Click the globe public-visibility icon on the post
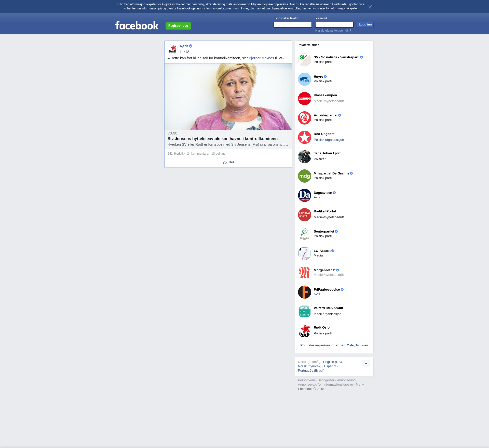The image size is (489, 448). pyautogui.click(x=187, y=51)
